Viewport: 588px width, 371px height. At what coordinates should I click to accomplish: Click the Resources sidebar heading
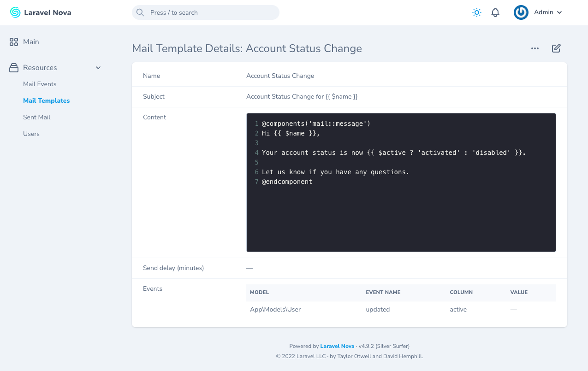pos(40,68)
